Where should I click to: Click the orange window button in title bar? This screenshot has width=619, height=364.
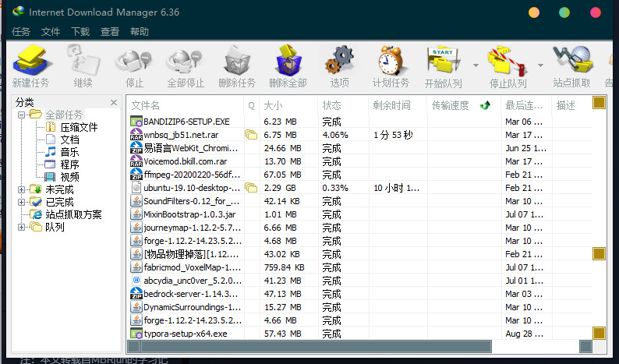pos(534,12)
